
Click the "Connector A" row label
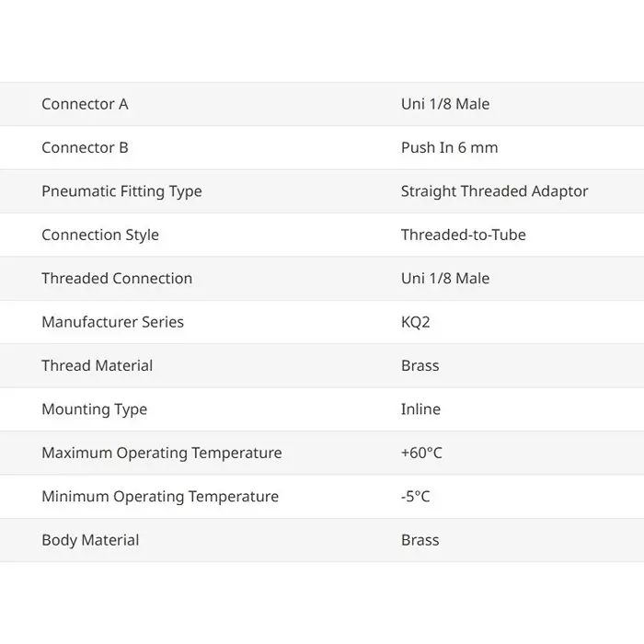85,104
